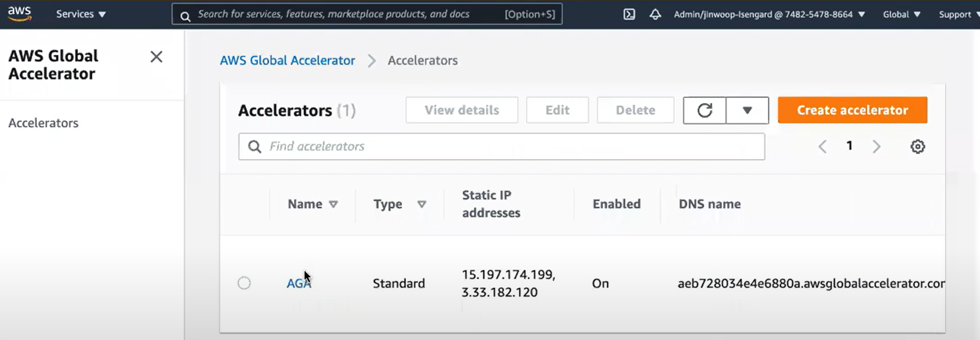Click the AWS Global Accelerator breadcrumb

point(287,60)
